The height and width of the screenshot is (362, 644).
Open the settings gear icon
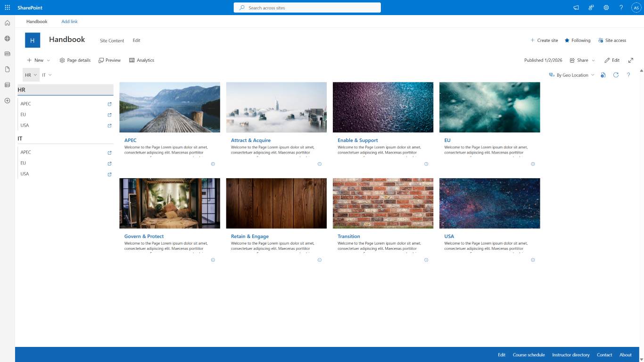[x=606, y=8]
